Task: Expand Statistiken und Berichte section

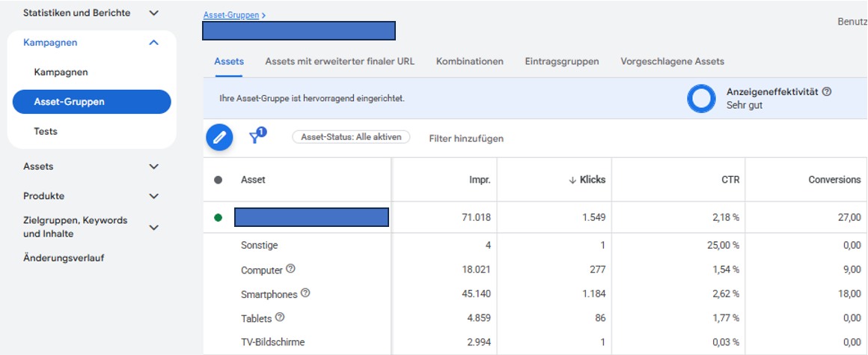Action: [x=154, y=13]
